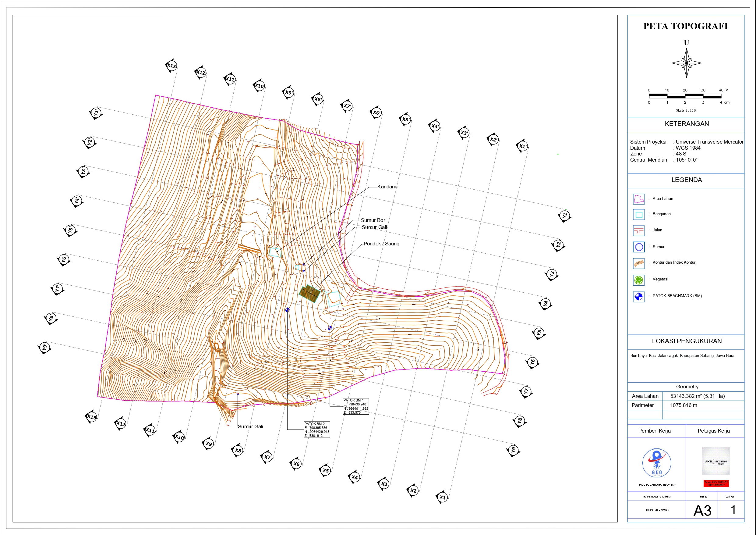The image size is (756, 535).
Task: Click the LOKASI PENGUKURAN heading
Action: coord(687,341)
